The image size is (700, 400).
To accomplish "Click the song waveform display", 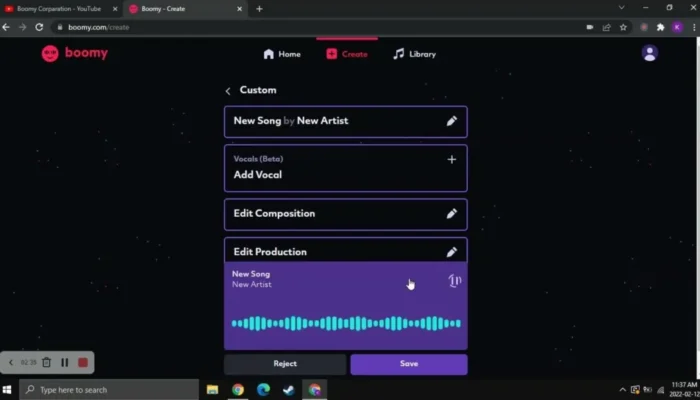I will pos(346,323).
